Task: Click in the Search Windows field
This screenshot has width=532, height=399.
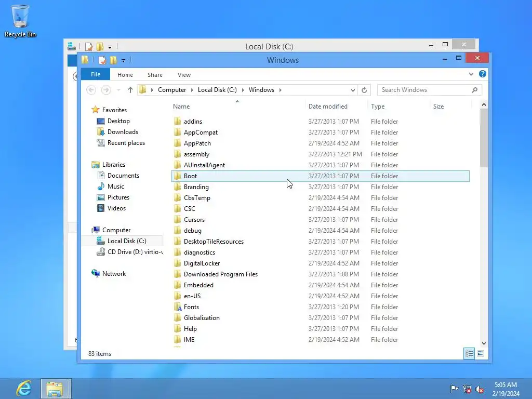Action: [429, 90]
